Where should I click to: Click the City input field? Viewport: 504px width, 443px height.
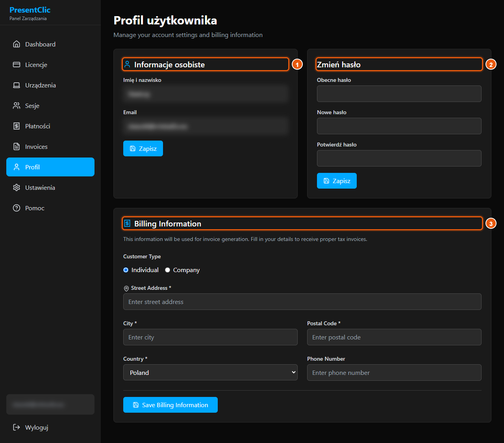[210, 337]
